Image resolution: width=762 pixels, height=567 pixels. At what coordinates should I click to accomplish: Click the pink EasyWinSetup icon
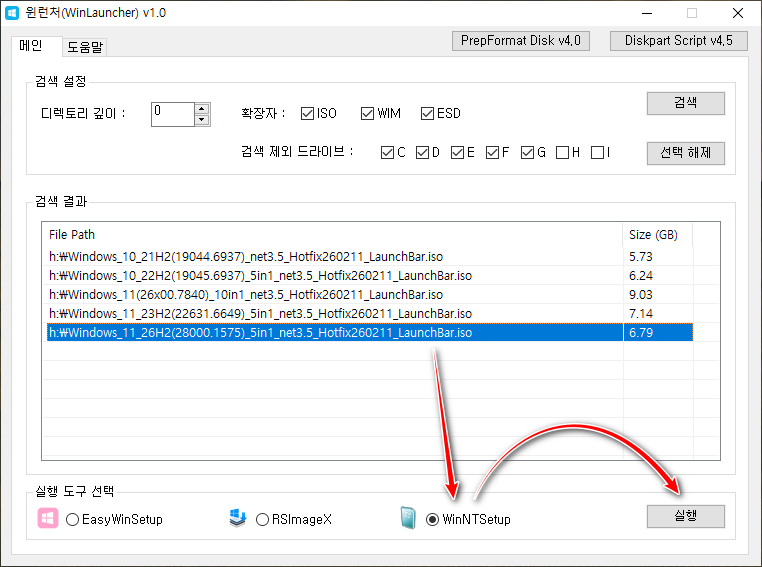tap(48, 518)
